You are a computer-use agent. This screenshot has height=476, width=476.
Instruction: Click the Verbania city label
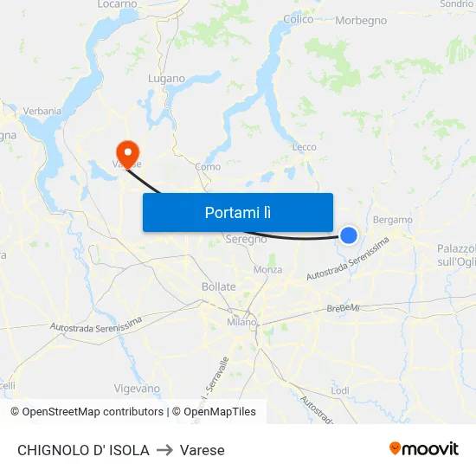pos(42,111)
